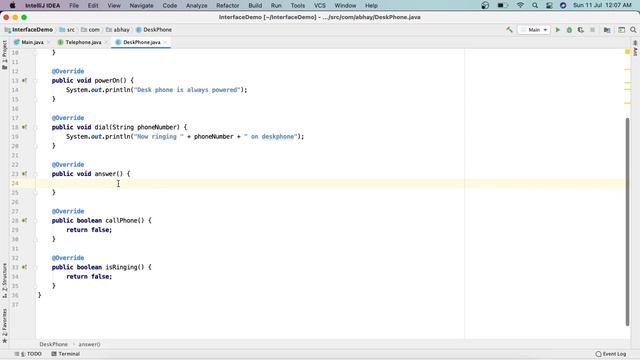The width and height of the screenshot is (640, 360).
Task: Open the Navigate menu
Action: coord(141,5)
